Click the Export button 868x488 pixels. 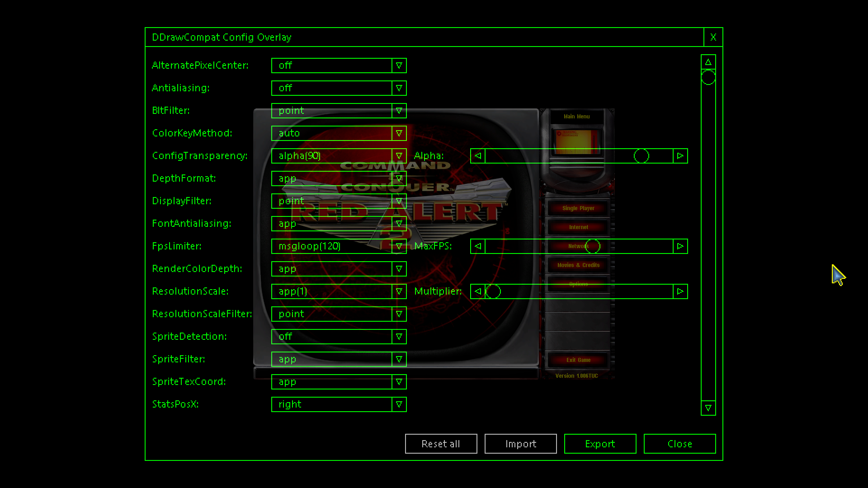click(x=600, y=444)
